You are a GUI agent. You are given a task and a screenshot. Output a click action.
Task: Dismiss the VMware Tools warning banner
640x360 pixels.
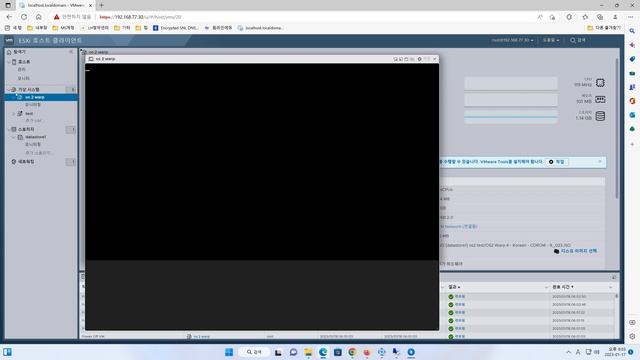600,162
